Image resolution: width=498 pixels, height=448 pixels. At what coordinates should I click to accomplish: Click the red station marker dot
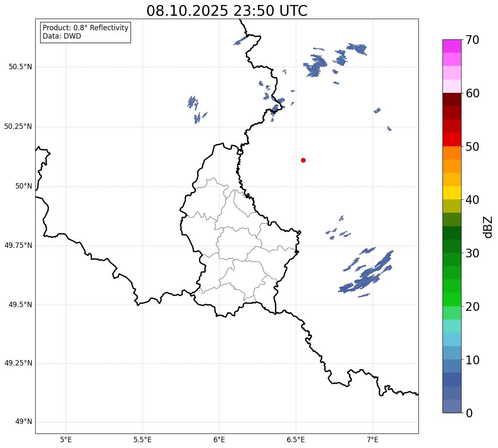click(x=303, y=160)
